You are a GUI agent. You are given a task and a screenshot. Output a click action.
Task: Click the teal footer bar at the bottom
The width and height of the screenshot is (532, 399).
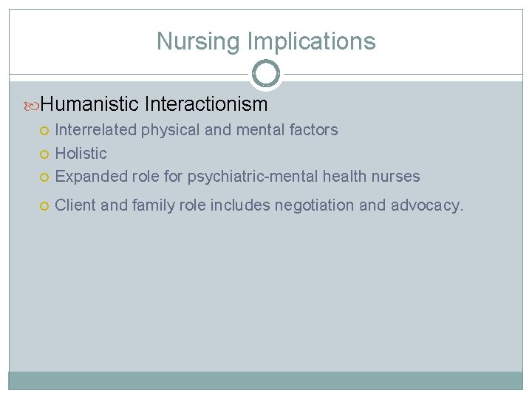(x=266, y=380)
